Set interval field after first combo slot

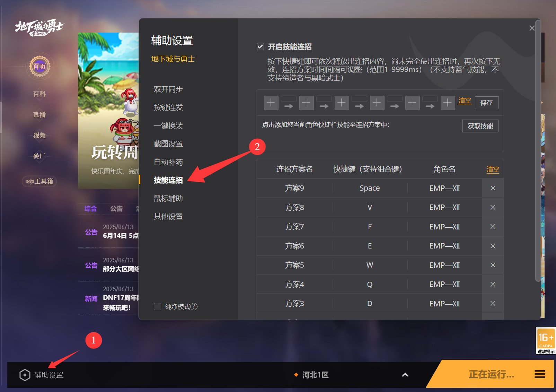point(289,99)
